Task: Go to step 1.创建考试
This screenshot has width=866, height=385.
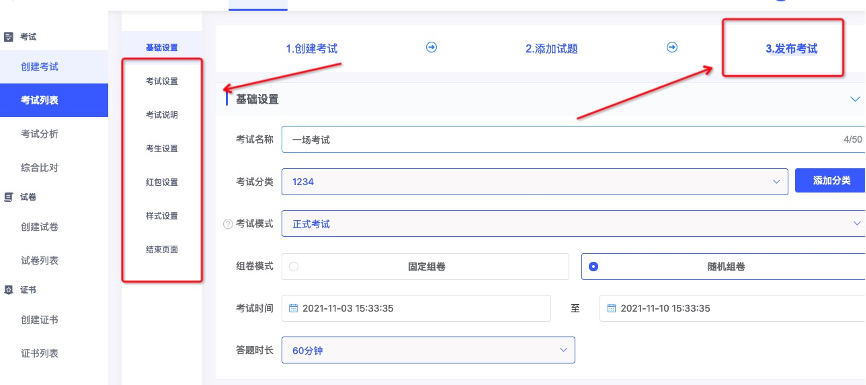Action: coord(311,49)
